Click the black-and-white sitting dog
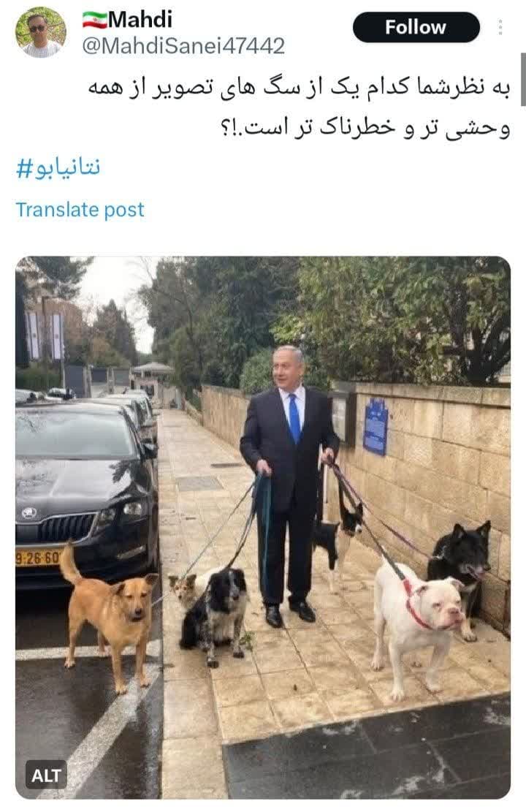 click(215, 614)
